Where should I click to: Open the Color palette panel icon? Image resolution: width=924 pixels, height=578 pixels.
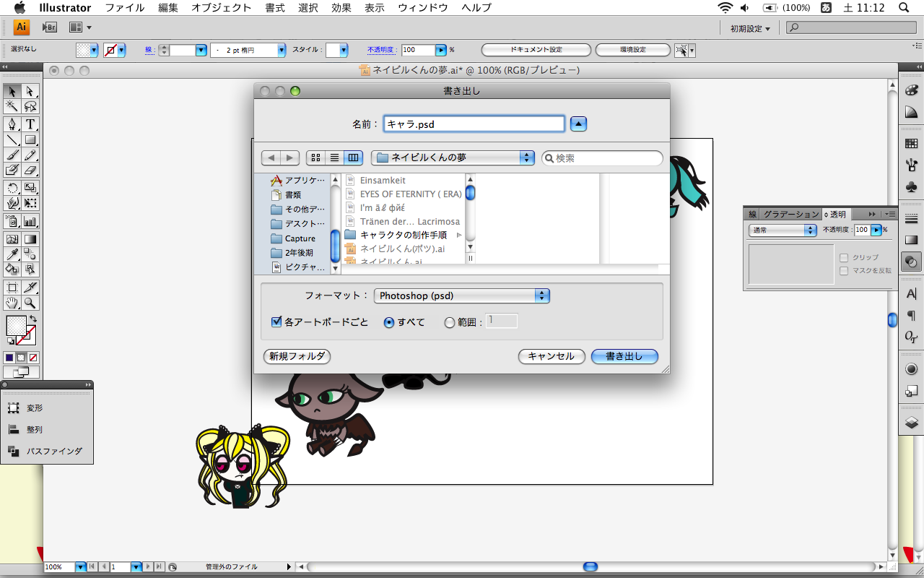point(911,90)
